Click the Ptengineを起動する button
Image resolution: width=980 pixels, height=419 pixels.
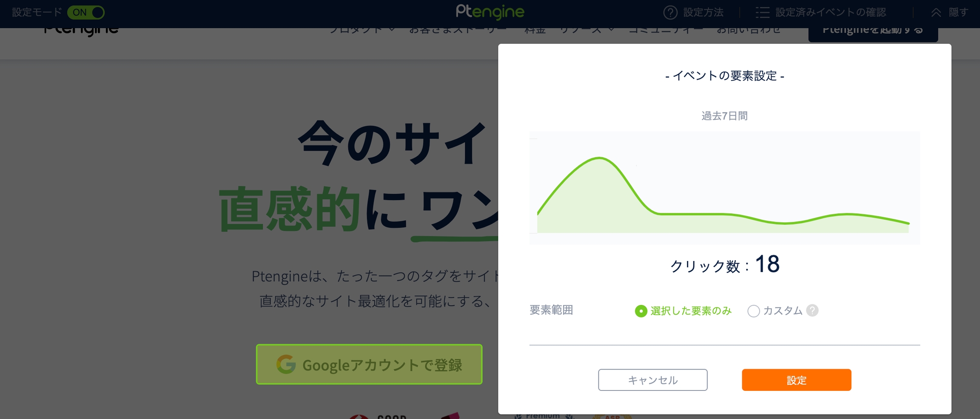[873, 33]
